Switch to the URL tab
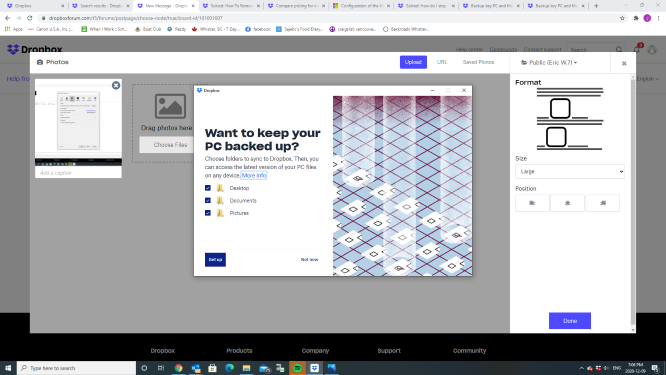Image resolution: width=666 pixels, height=375 pixels. coord(442,62)
